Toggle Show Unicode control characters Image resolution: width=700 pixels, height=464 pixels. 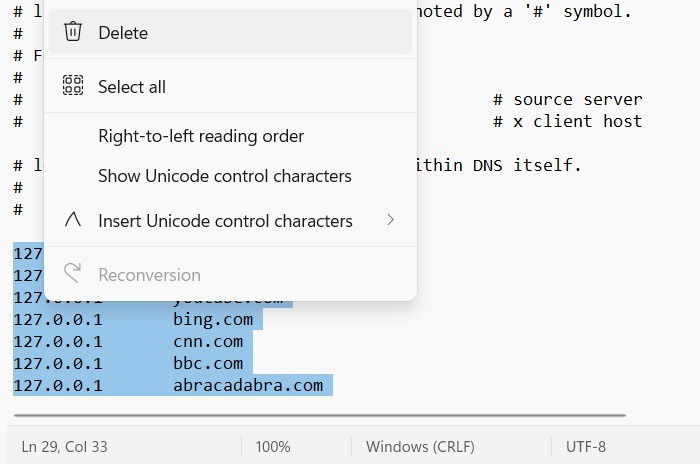tap(230, 176)
